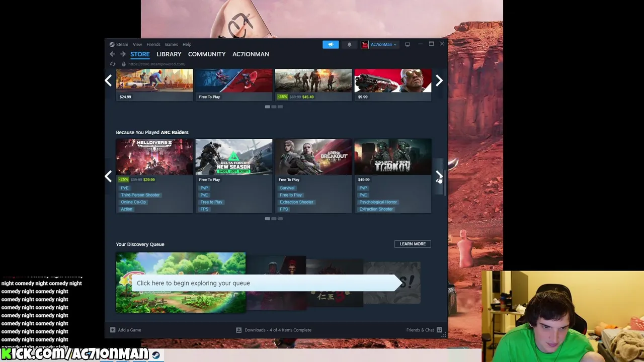Click the PvP tag under Escape from Tarkov
Viewport: 644px width, 362px height.
coord(363,188)
